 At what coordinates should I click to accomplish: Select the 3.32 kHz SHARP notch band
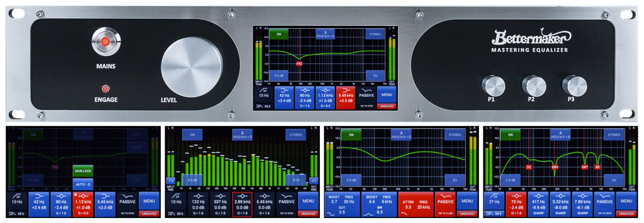click(x=560, y=204)
